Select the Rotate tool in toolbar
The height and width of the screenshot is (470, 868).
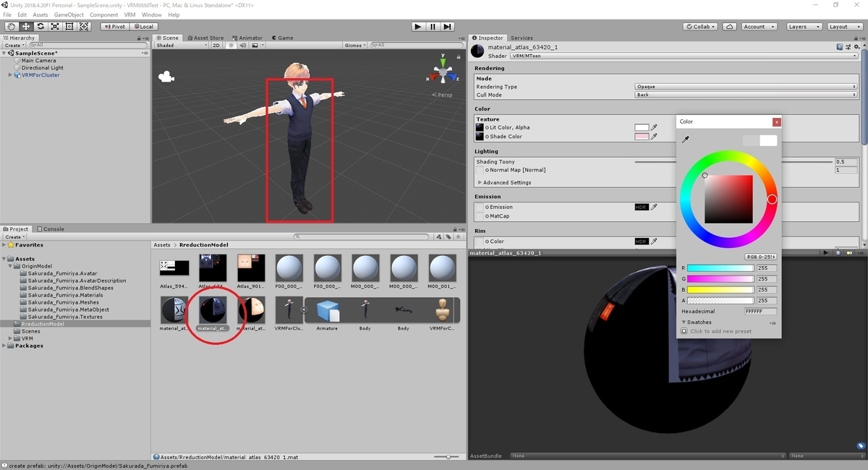pyautogui.click(x=41, y=27)
